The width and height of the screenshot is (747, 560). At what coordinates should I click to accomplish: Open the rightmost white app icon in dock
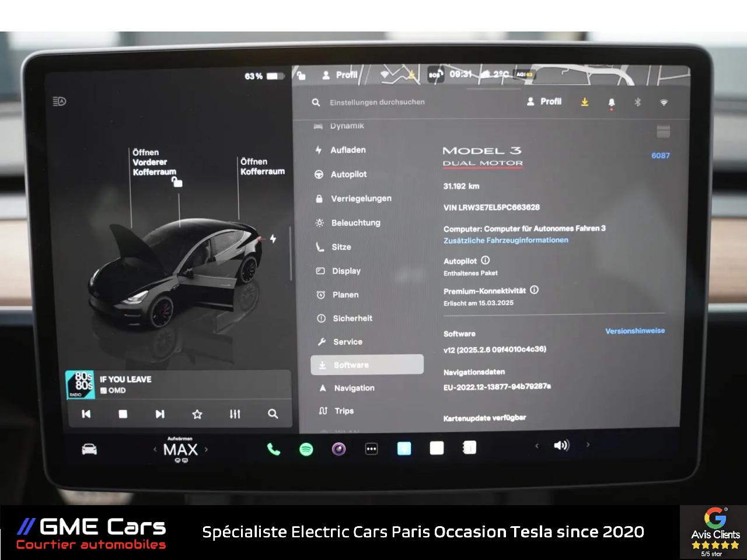[469, 447]
